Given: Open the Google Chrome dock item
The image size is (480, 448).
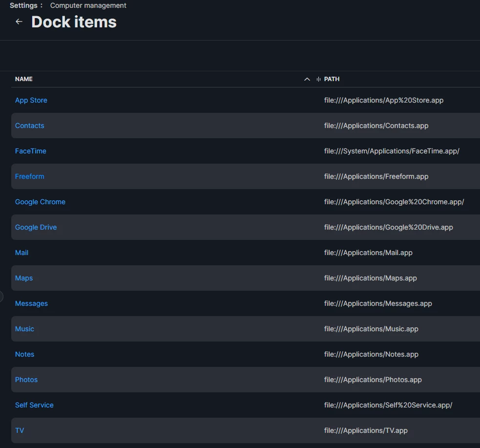Looking at the screenshot, I should pos(40,202).
